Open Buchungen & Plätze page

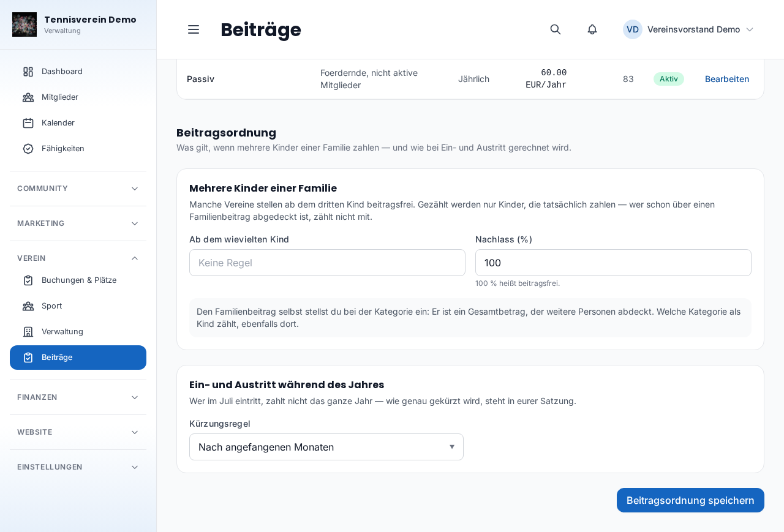point(78,280)
